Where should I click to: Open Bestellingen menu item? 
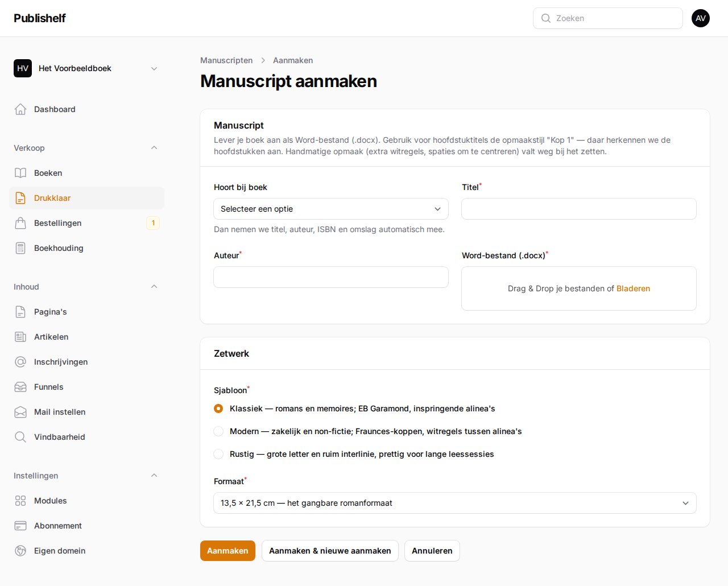86,223
